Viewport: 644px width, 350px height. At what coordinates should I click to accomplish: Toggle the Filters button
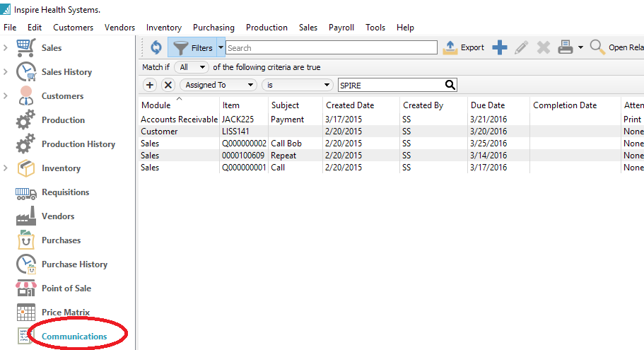(x=193, y=48)
